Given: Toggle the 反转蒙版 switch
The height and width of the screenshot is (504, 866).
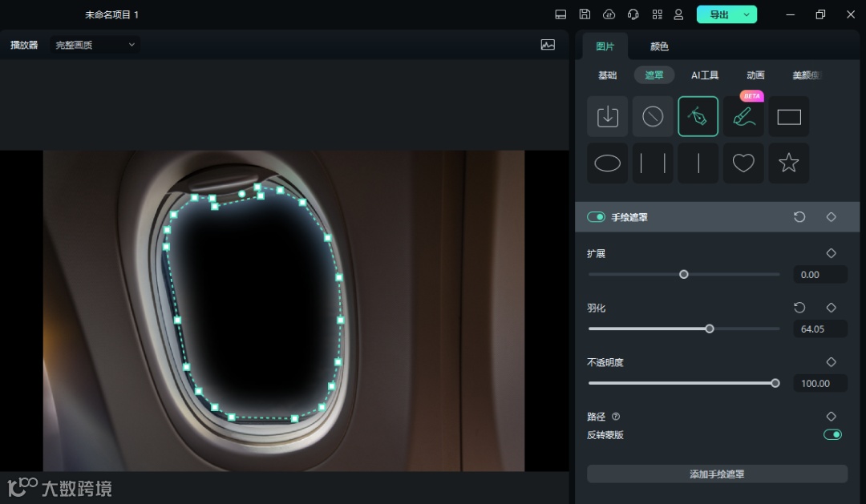Looking at the screenshot, I should [x=832, y=434].
